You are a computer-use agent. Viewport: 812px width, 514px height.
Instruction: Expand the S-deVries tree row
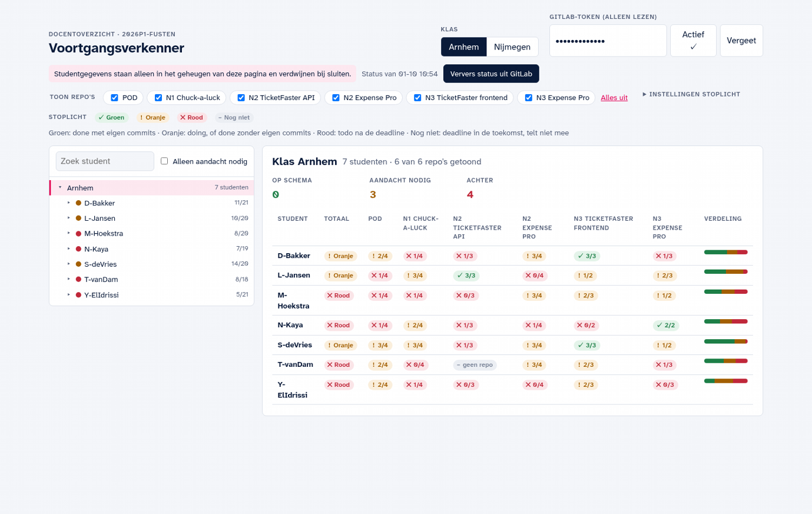[69, 264]
